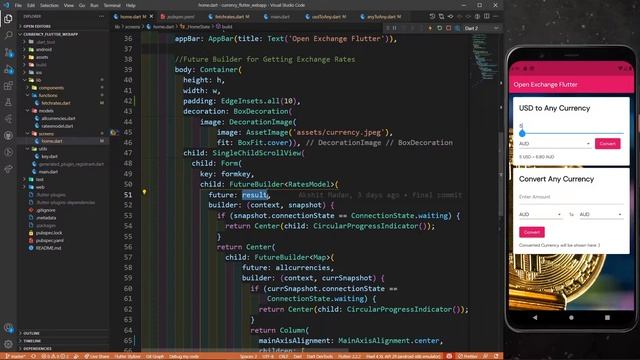Open the Run and Debug view
Image resolution: width=640 pixels, height=360 pixels.
point(8,69)
